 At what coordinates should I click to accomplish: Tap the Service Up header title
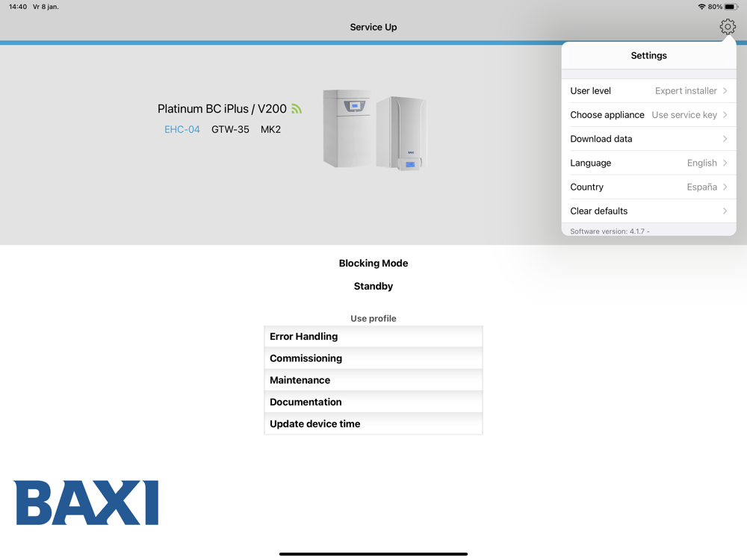[x=373, y=27]
